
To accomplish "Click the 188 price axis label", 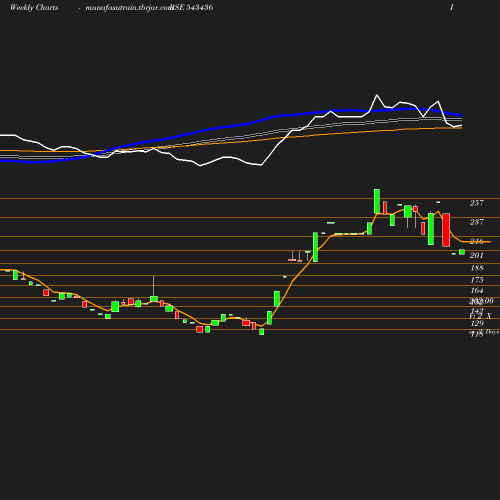I will tap(477, 268).
